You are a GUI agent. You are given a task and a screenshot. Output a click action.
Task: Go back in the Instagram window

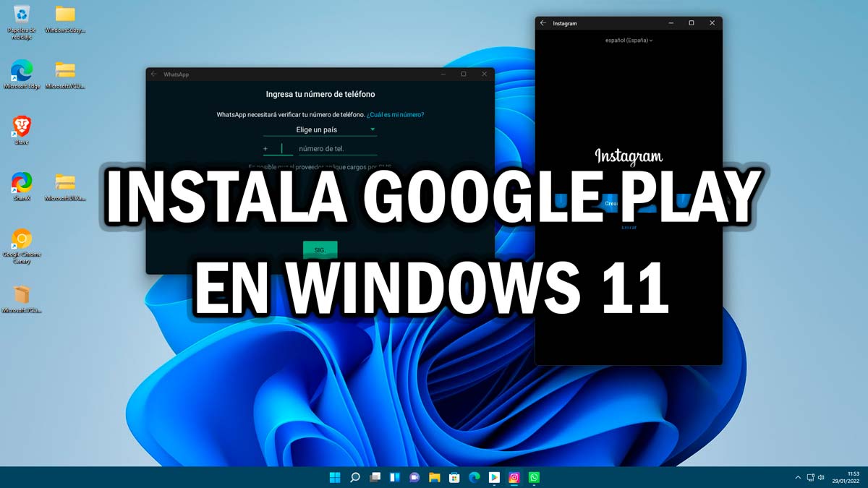(543, 23)
